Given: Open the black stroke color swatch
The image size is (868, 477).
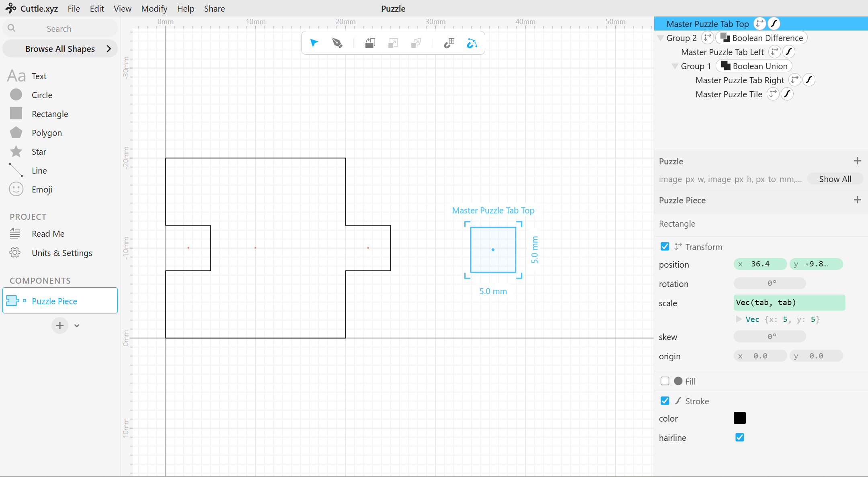Looking at the screenshot, I should 740,418.
